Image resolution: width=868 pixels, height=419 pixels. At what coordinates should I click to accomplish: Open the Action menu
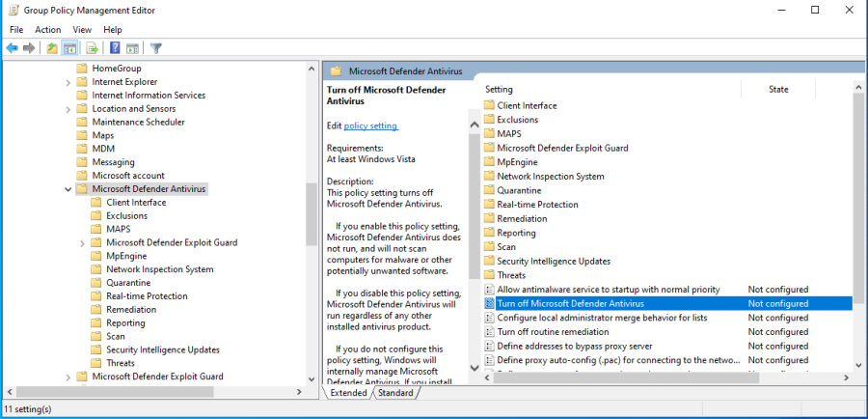pos(47,30)
